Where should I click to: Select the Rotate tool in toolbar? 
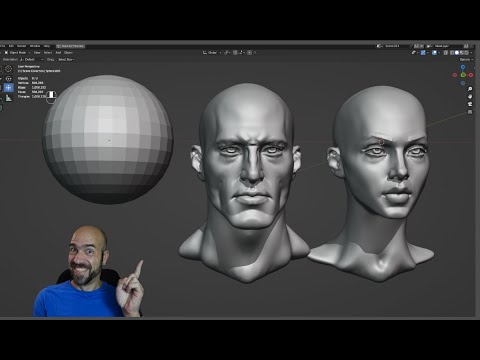coord(9,79)
